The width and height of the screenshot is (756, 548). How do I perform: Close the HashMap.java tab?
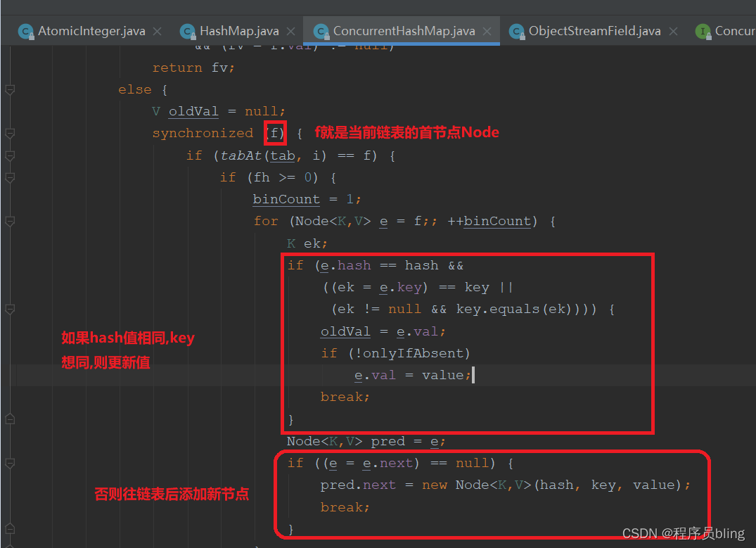(290, 32)
